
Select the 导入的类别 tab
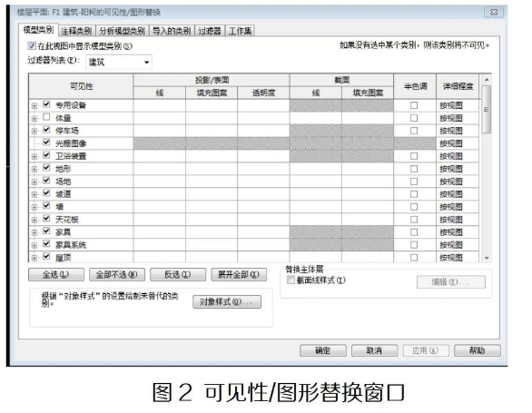(172, 31)
